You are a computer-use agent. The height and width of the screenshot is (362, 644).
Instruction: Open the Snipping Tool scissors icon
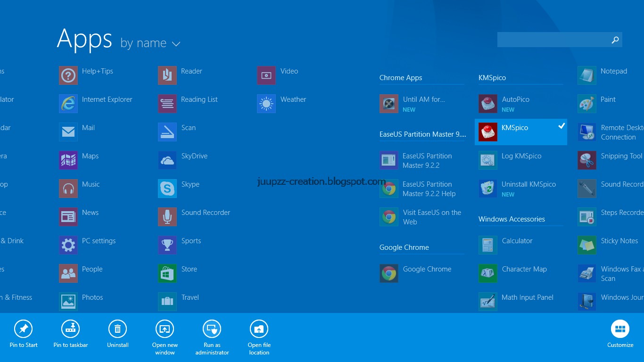[587, 160]
